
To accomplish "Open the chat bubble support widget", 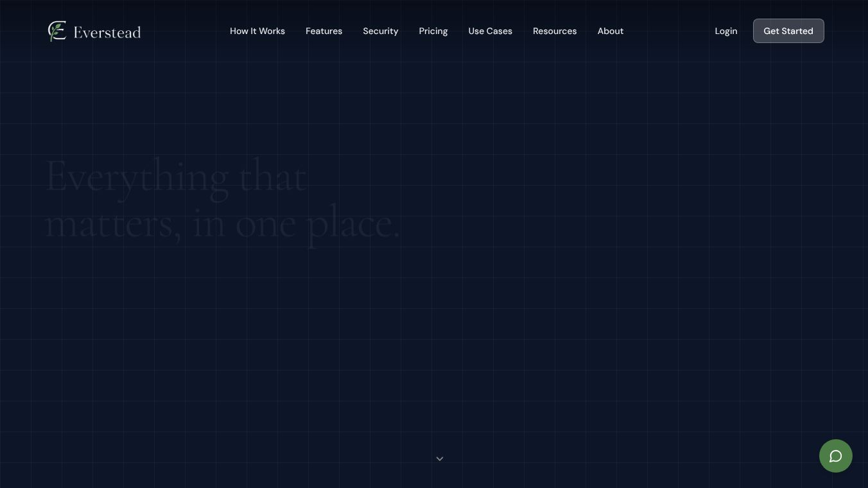I will tap(836, 456).
